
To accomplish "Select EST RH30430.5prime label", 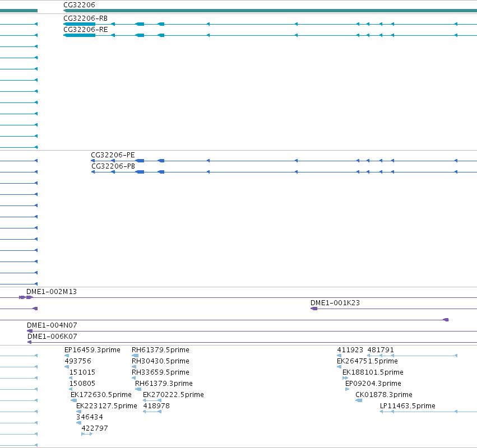I will coord(160,361).
